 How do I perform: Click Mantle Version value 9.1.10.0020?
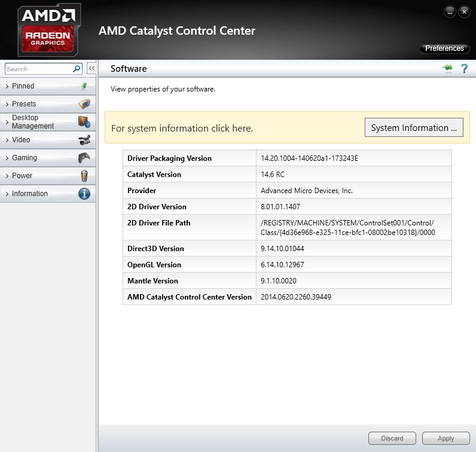(279, 281)
